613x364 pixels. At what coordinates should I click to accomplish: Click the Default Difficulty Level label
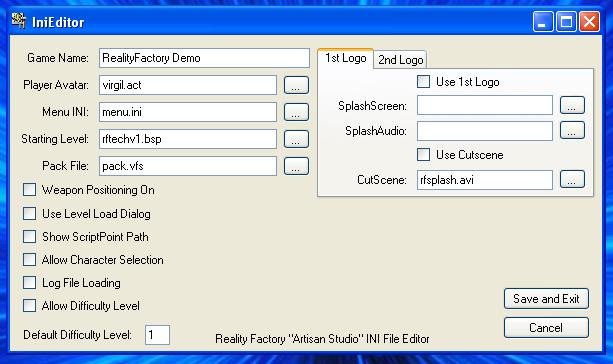click(77, 335)
